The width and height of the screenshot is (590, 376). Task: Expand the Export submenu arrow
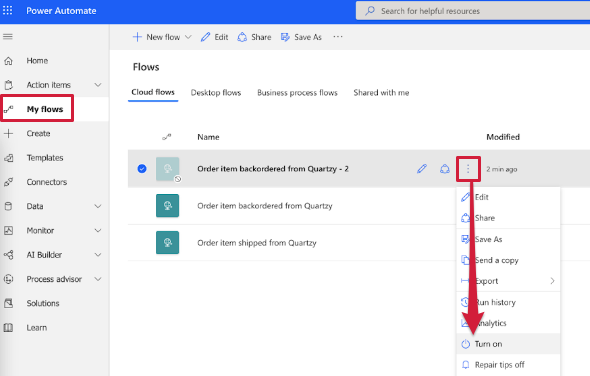552,281
